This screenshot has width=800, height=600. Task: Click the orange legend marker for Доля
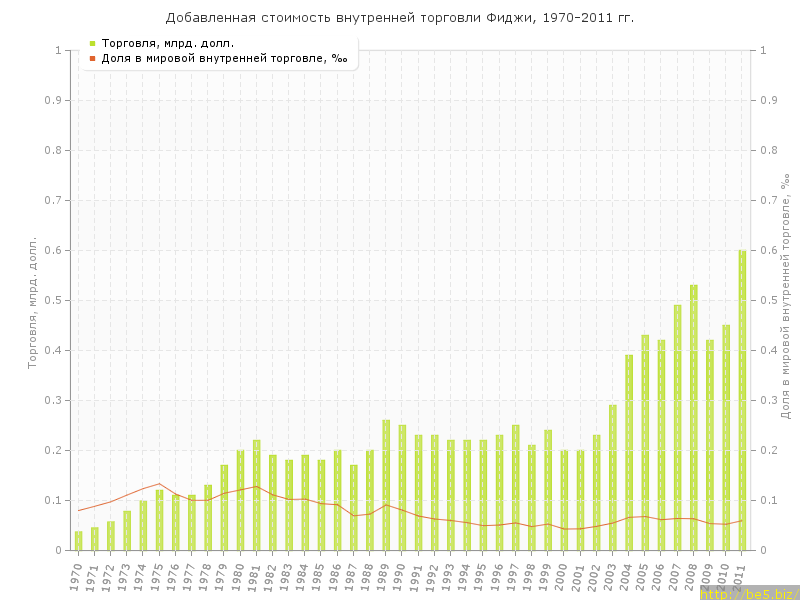[93, 58]
